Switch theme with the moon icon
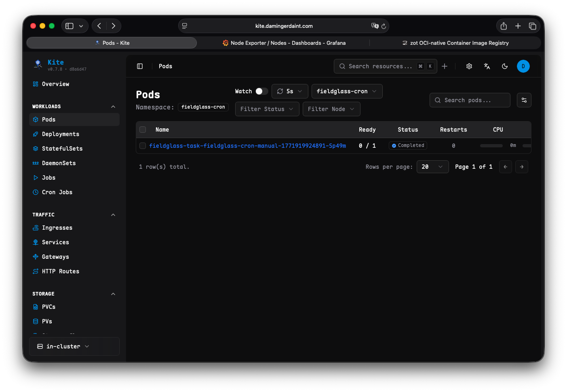 coord(505,66)
